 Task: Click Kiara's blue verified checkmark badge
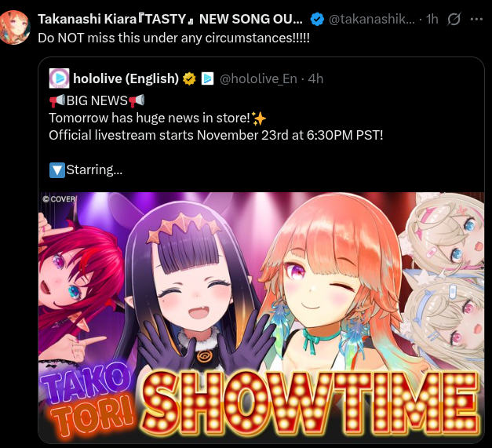coord(317,19)
